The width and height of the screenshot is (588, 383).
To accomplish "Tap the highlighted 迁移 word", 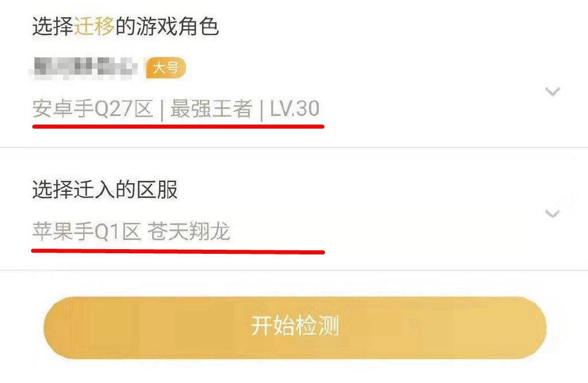I will coord(94,26).
